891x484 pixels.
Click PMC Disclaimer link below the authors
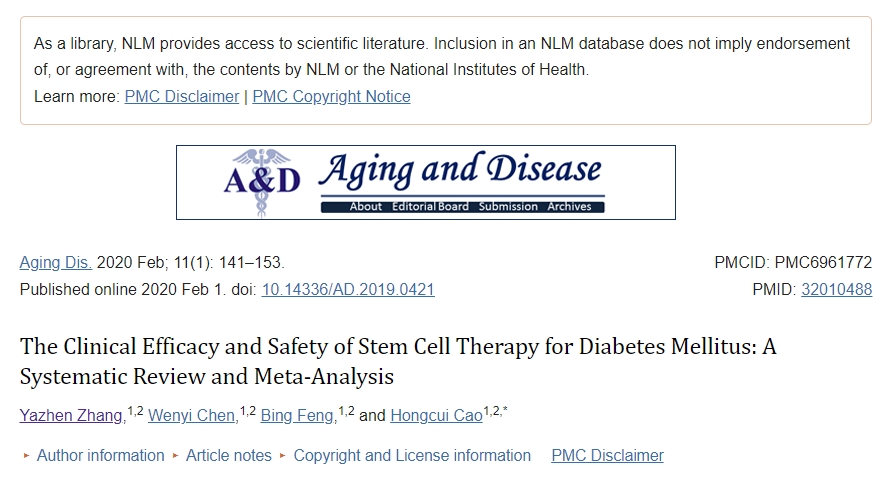pos(607,455)
